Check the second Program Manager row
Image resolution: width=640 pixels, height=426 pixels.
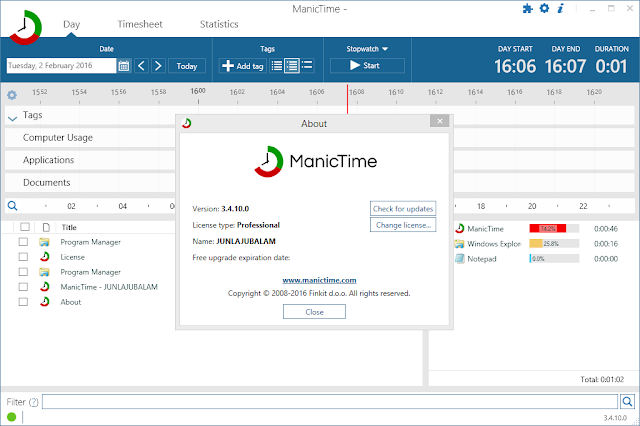[23, 272]
